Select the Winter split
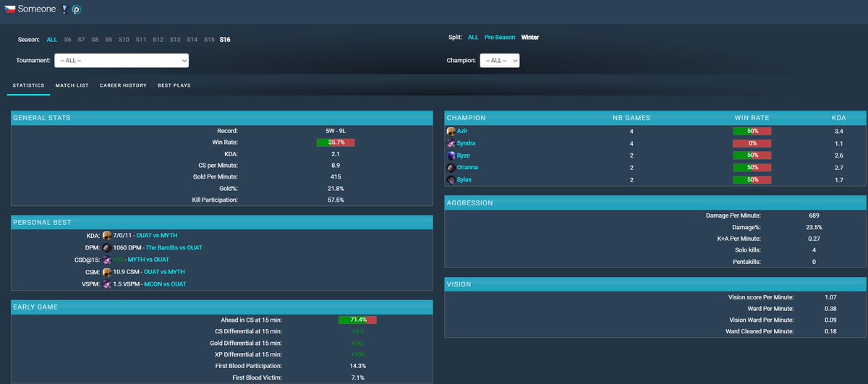Viewport: 868px width, 384px height. [530, 37]
